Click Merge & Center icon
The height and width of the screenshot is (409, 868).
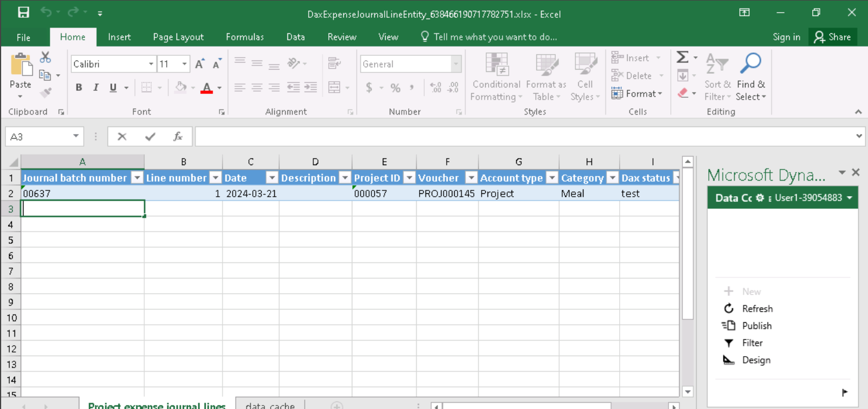334,87
